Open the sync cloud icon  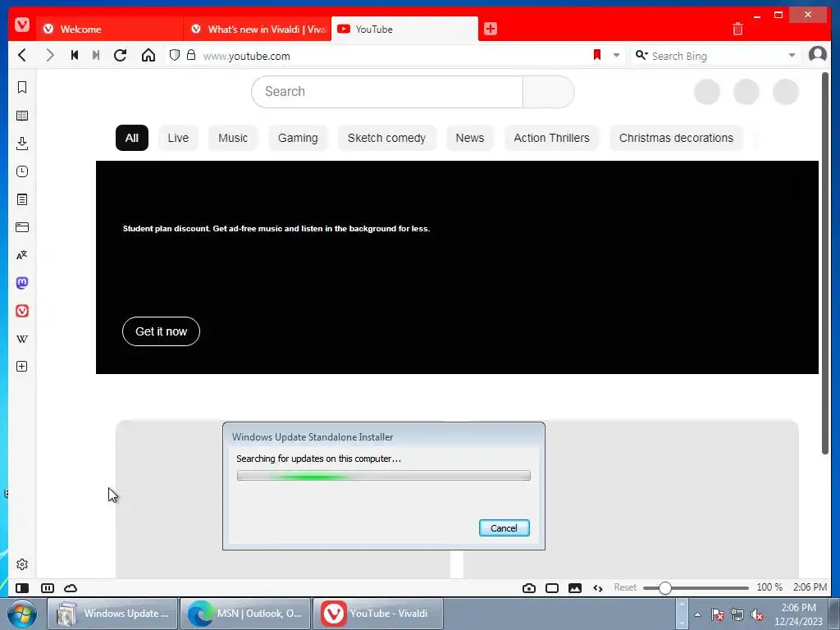coord(71,587)
